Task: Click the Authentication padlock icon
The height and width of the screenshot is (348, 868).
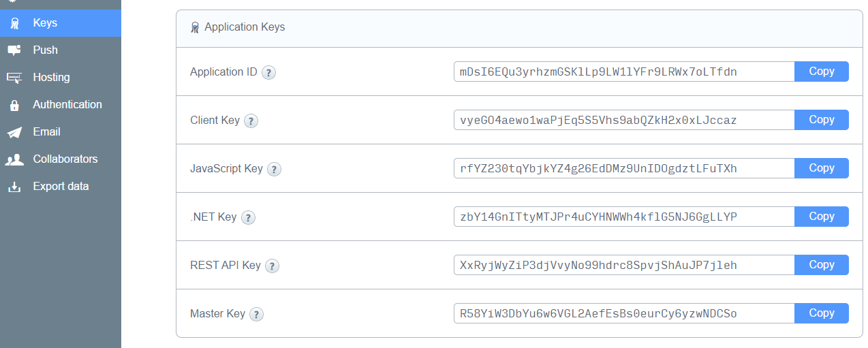Action: pyautogui.click(x=14, y=105)
